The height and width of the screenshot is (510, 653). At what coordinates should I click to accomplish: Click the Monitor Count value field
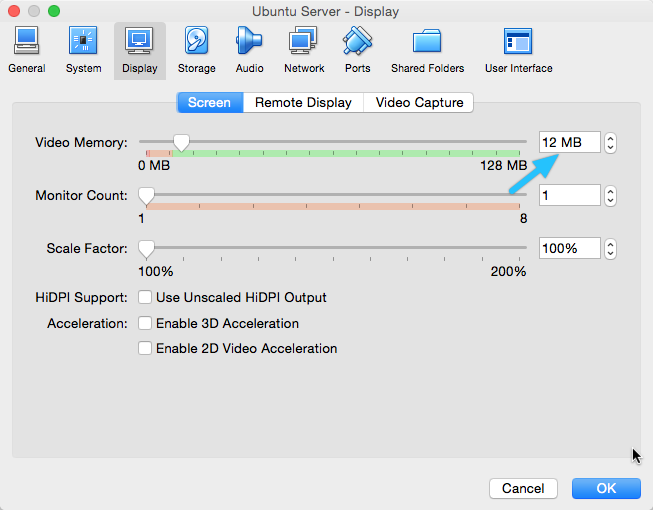point(569,195)
